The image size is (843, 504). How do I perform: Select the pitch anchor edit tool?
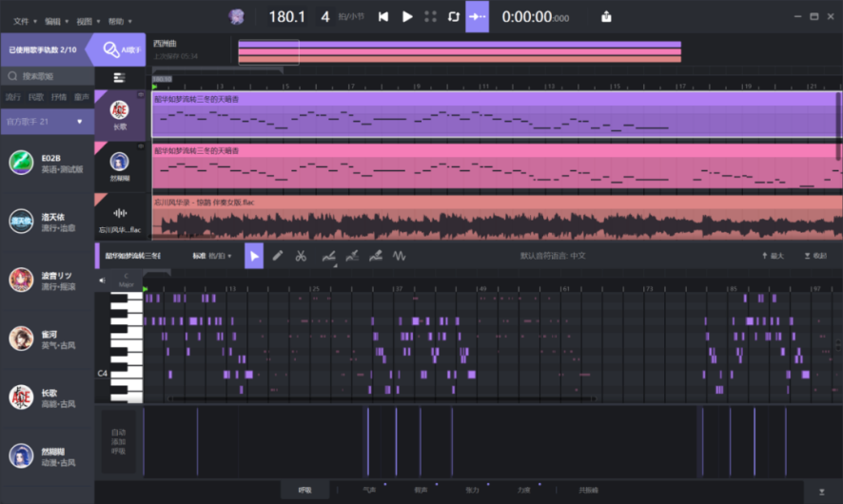coord(352,256)
